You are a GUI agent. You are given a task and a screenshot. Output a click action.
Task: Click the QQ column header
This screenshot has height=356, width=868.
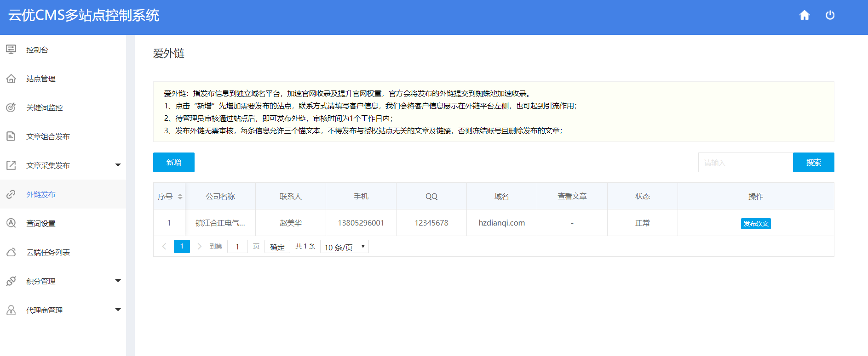431,196
